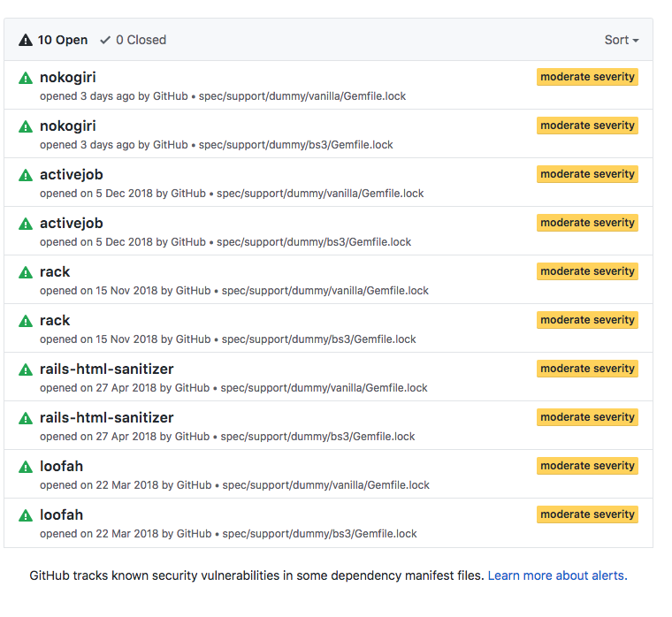Click moderate severity badge on nokogiri vanilla row
672x617 pixels.
pos(587,77)
